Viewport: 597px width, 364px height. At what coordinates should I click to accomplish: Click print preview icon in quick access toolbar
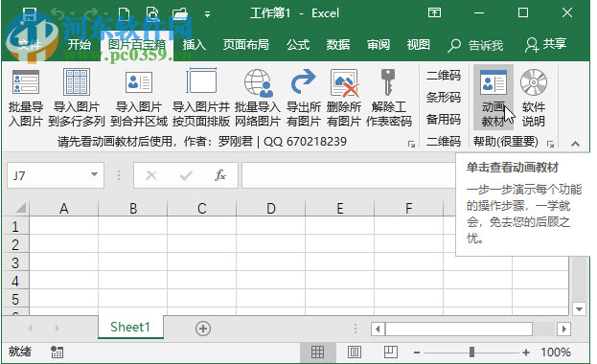pyautogui.click(x=152, y=14)
